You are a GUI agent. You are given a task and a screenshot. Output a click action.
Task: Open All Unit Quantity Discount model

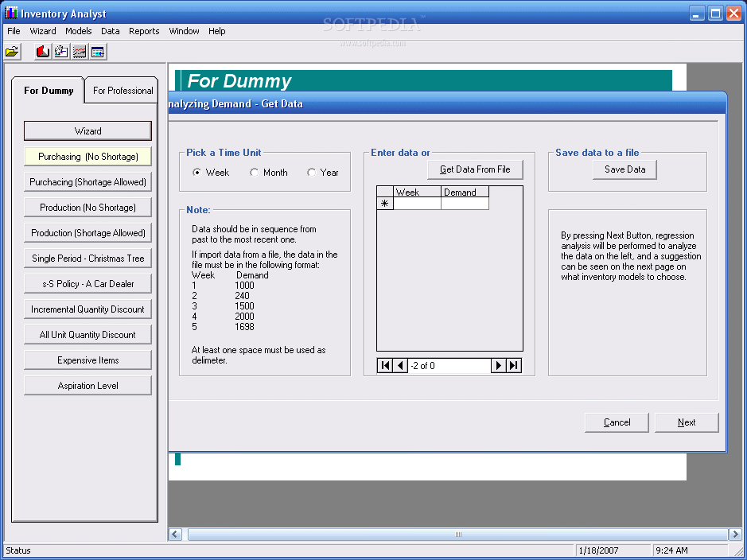pos(88,335)
